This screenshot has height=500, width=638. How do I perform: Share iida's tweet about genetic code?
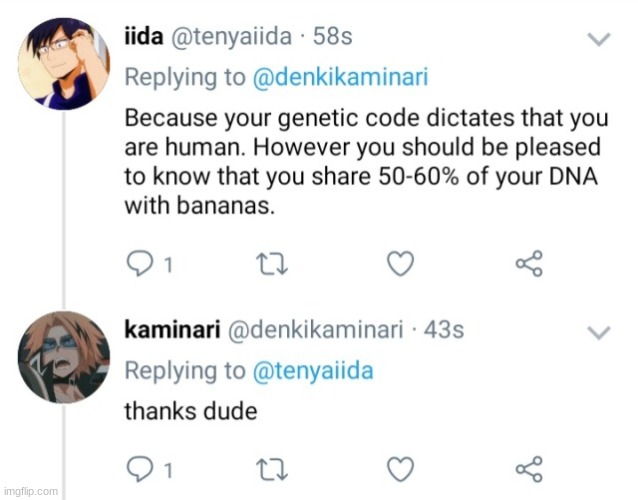click(528, 264)
